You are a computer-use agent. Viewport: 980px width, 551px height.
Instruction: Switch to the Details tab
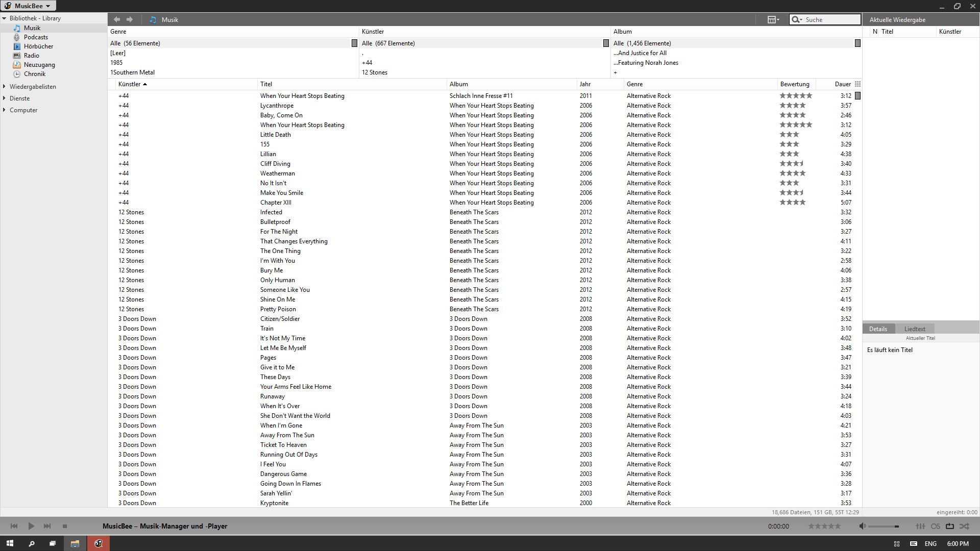pos(878,329)
